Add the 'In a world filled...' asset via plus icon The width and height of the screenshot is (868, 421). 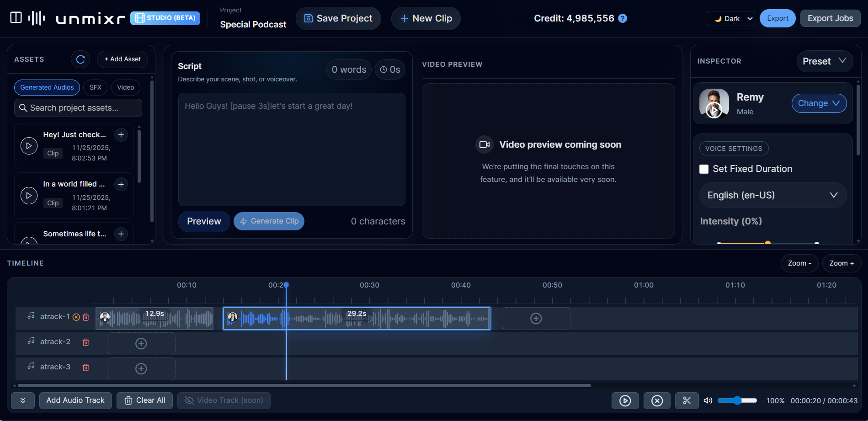[121, 184]
